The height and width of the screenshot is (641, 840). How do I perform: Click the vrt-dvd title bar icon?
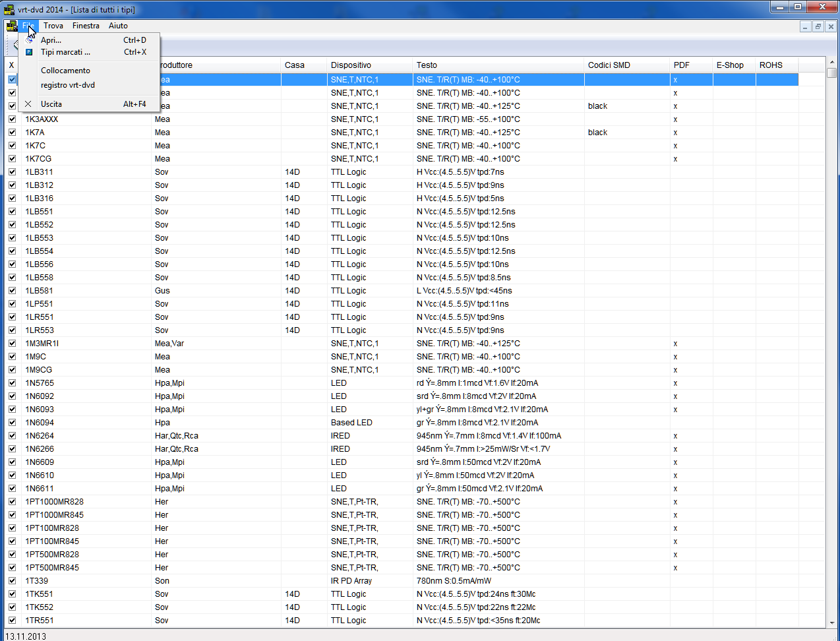pos(9,9)
